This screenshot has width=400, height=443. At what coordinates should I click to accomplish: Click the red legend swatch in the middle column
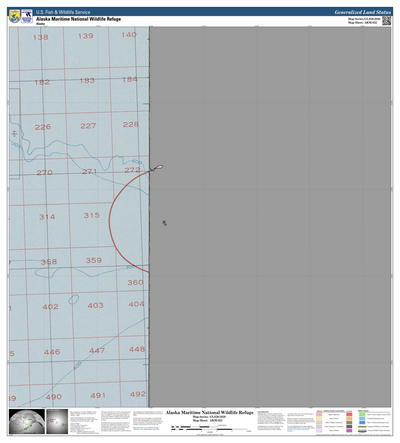click(349, 414)
